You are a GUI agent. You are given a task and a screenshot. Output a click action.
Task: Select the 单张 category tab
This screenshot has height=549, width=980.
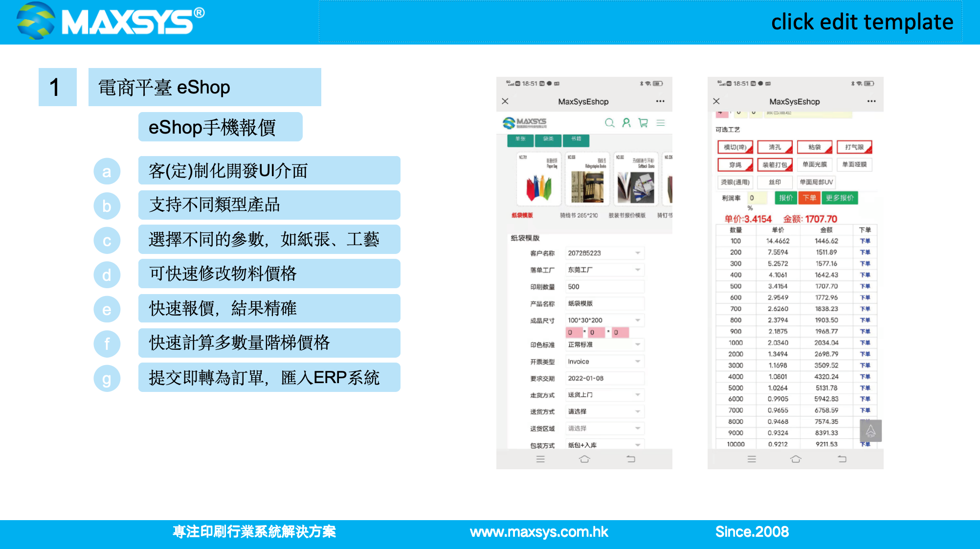coord(520,139)
